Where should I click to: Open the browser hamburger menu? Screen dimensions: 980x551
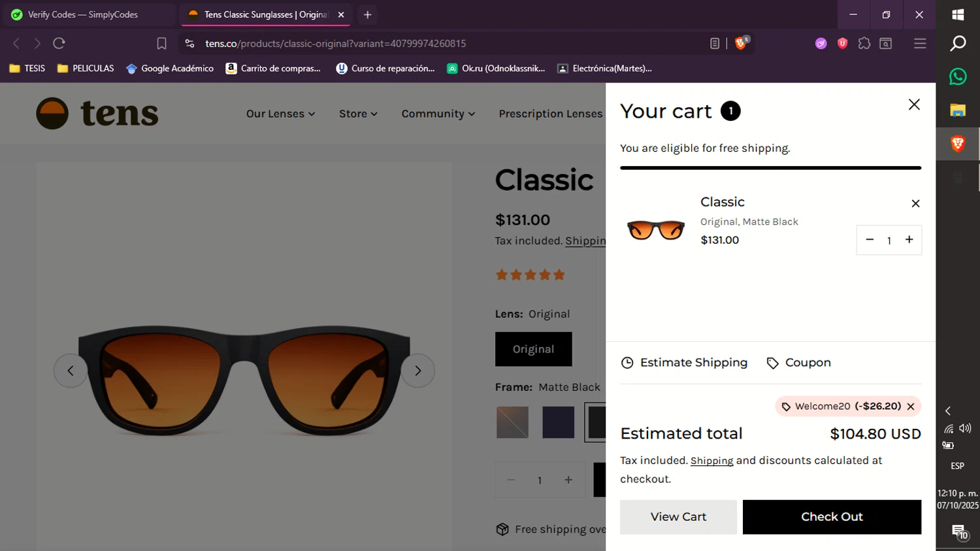point(920,43)
